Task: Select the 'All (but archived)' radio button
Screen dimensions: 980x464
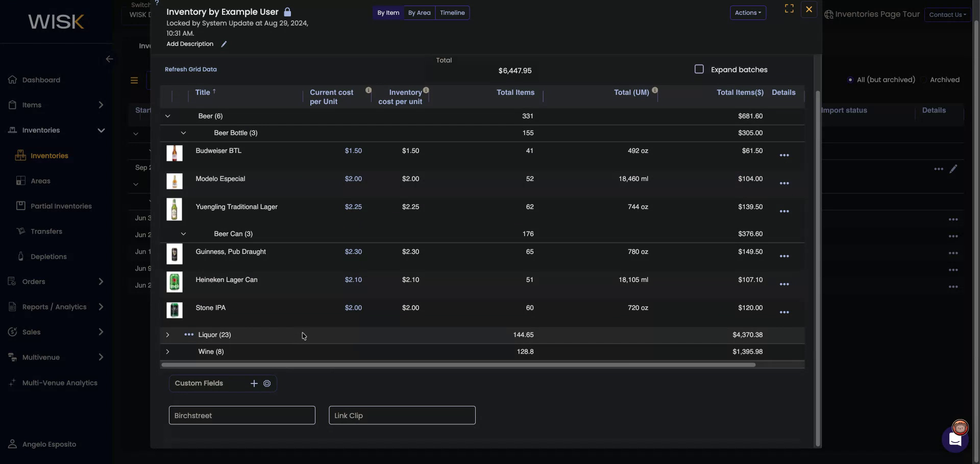Action: (x=850, y=80)
